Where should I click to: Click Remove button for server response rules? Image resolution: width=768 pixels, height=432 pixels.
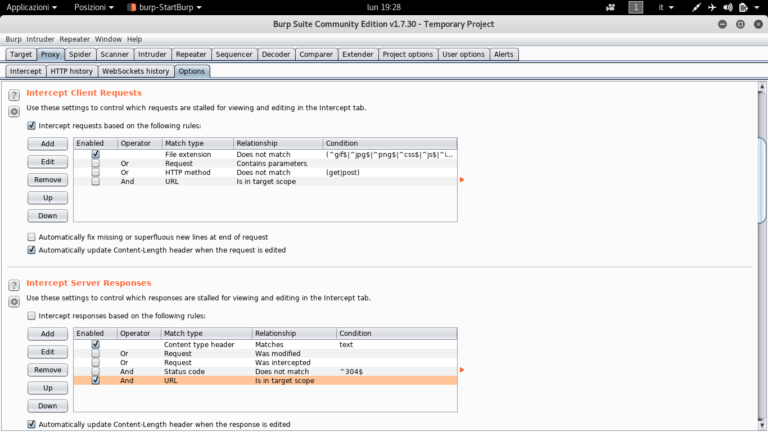point(47,370)
